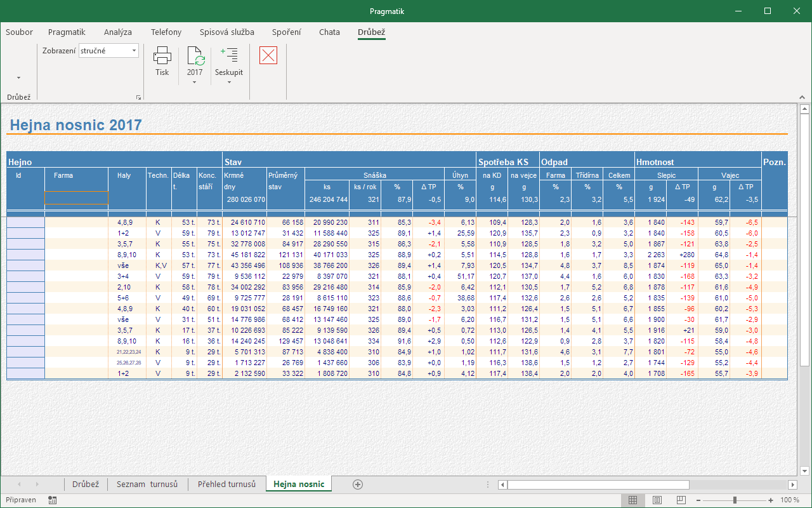This screenshot has height=508, width=812.
Task: Open the Analýza ribbon tab
Action: point(118,32)
